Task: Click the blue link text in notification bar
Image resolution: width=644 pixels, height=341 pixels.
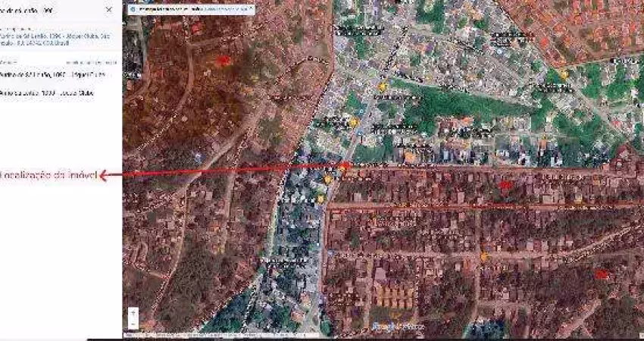Action: pos(218,9)
